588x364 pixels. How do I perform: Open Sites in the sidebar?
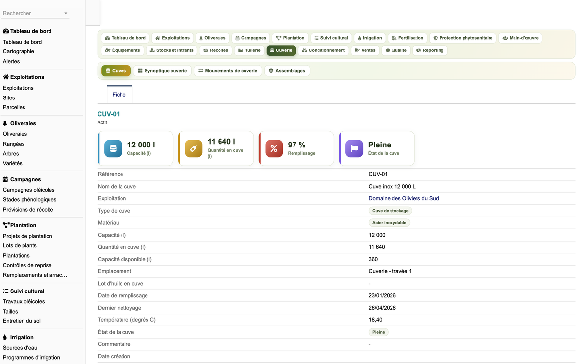click(9, 97)
